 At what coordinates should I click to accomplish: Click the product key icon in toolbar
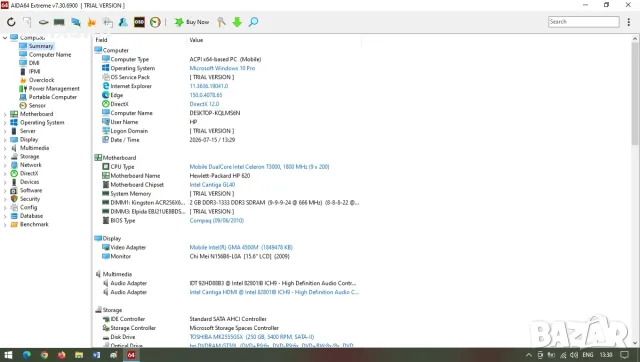[x=221, y=22]
